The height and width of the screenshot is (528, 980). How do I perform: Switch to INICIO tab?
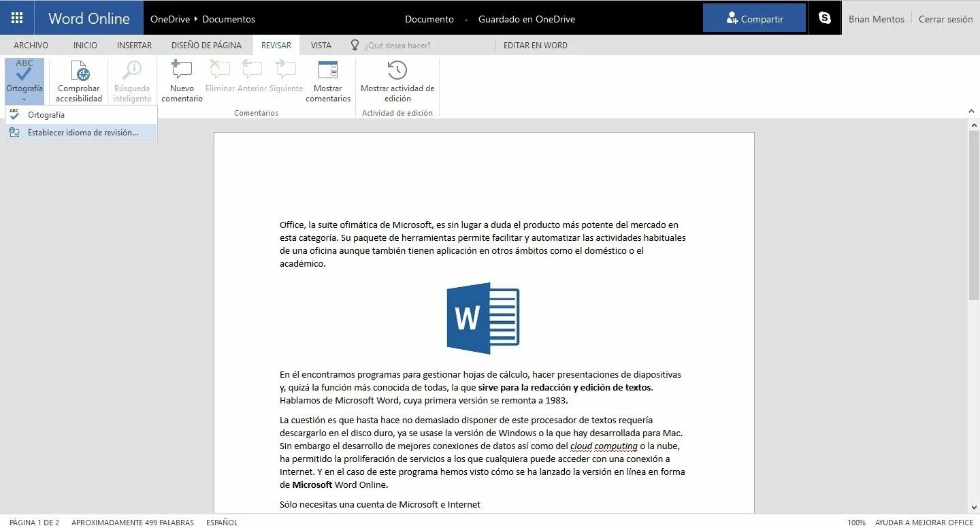(85, 45)
